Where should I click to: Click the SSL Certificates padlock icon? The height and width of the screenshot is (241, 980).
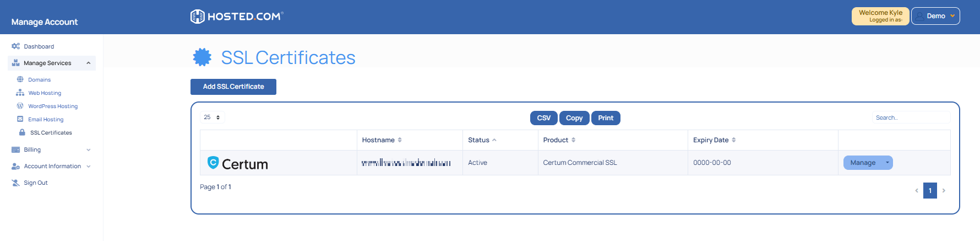pyautogui.click(x=22, y=132)
